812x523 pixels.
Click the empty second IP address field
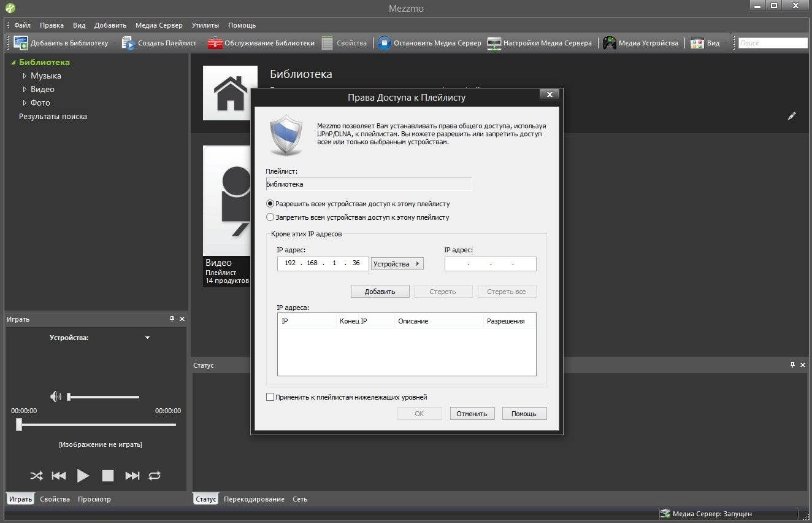tap(491, 264)
